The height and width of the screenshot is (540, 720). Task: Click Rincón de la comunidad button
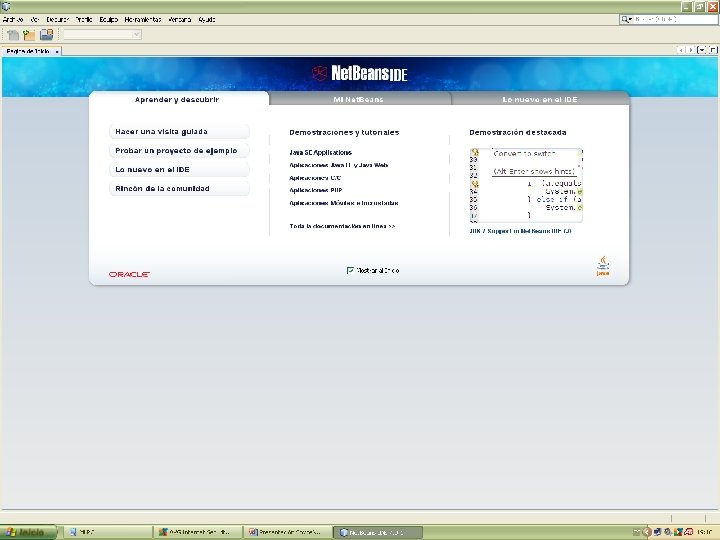[179, 188]
